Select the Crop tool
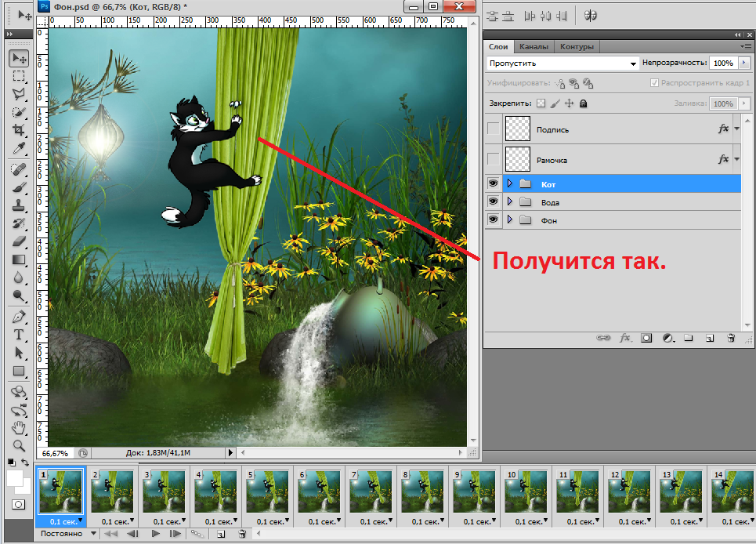This screenshot has height=544, width=756. [19, 129]
